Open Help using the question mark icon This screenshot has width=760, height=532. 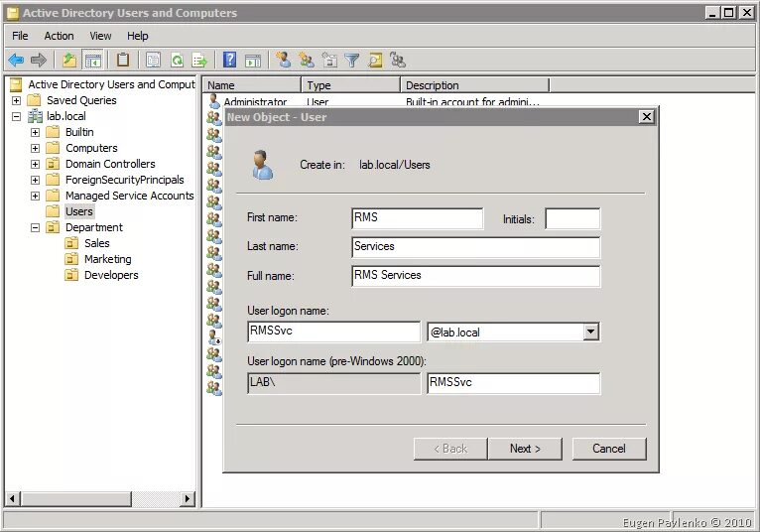[230, 60]
